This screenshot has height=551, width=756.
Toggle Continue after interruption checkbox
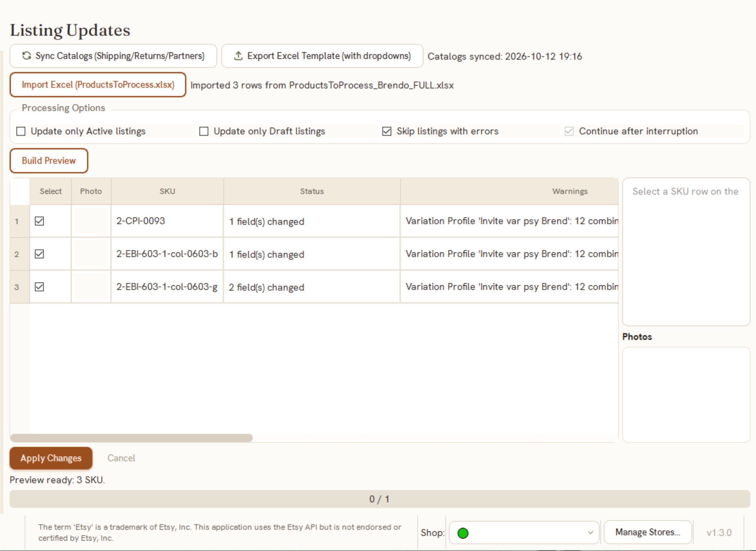pyautogui.click(x=569, y=131)
